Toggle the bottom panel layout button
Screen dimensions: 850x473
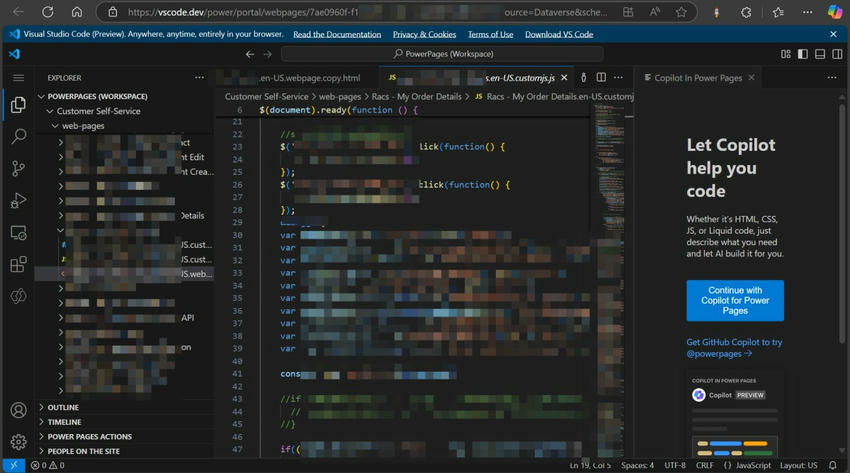(819, 54)
